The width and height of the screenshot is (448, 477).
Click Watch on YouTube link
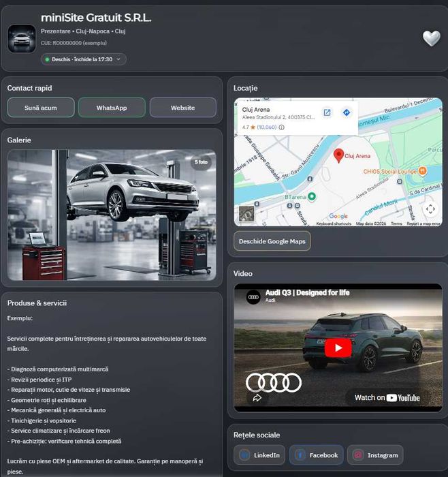[387, 398]
